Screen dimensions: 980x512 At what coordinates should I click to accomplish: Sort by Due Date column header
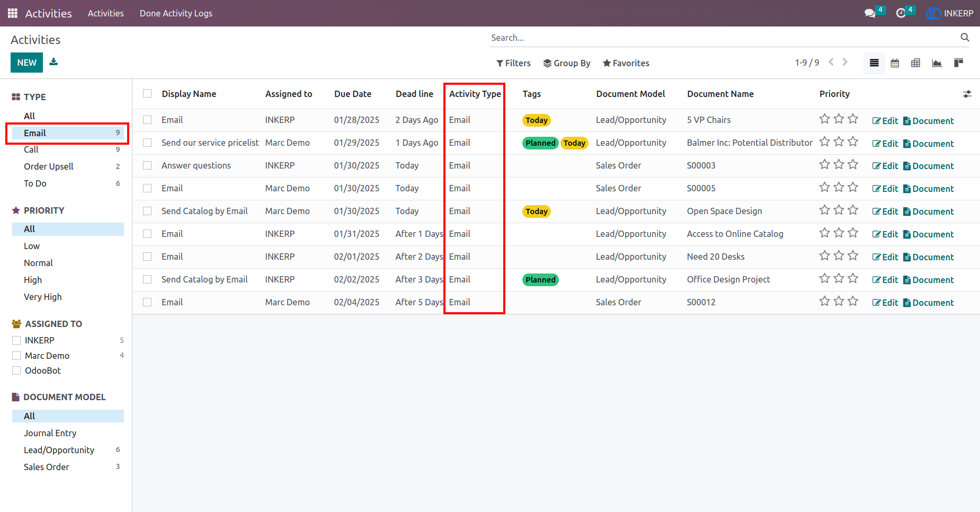(353, 94)
